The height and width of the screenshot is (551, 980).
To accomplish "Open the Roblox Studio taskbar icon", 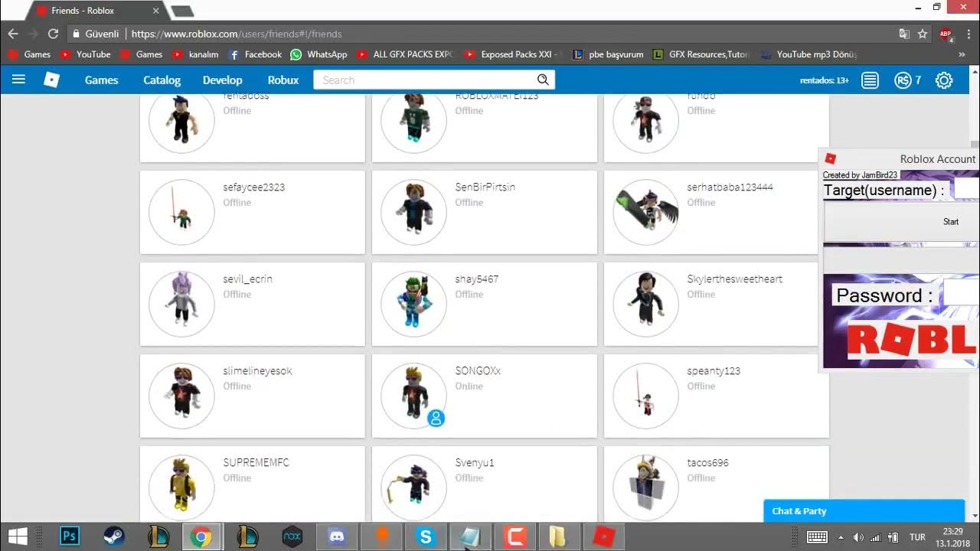I will click(604, 536).
